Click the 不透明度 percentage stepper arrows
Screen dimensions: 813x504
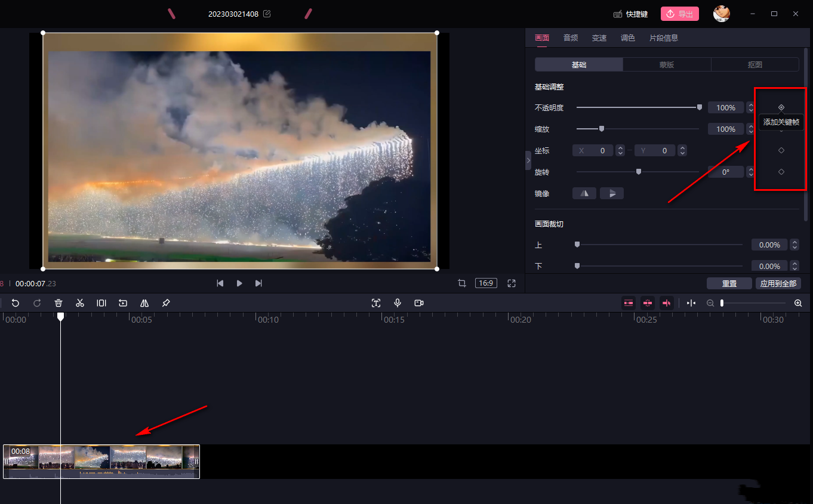[x=750, y=107]
